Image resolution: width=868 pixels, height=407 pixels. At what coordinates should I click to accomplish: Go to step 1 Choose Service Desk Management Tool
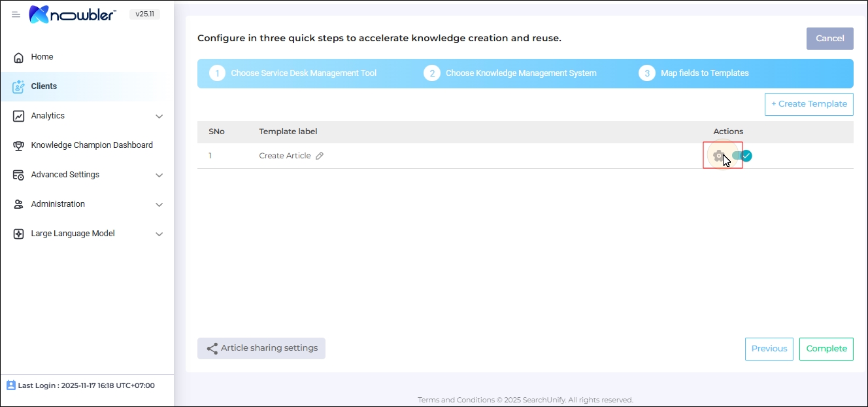click(x=303, y=73)
